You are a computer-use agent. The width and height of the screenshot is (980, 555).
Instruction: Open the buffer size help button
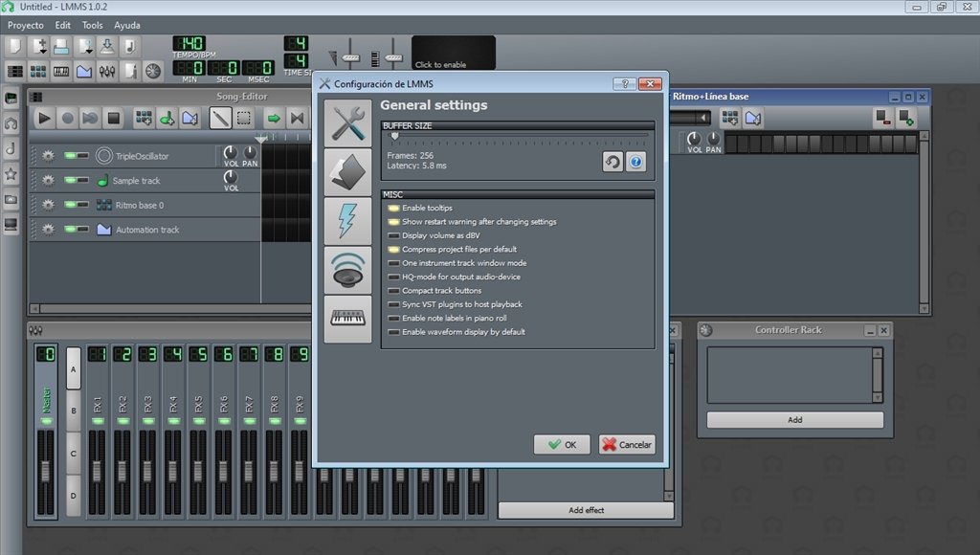pos(635,162)
